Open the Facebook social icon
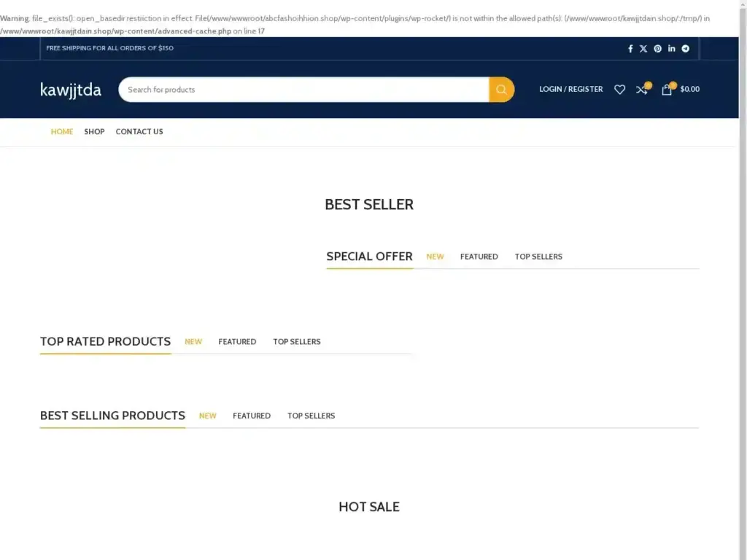Image resolution: width=747 pixels, height=560 pixels. [x=630, y=48]
